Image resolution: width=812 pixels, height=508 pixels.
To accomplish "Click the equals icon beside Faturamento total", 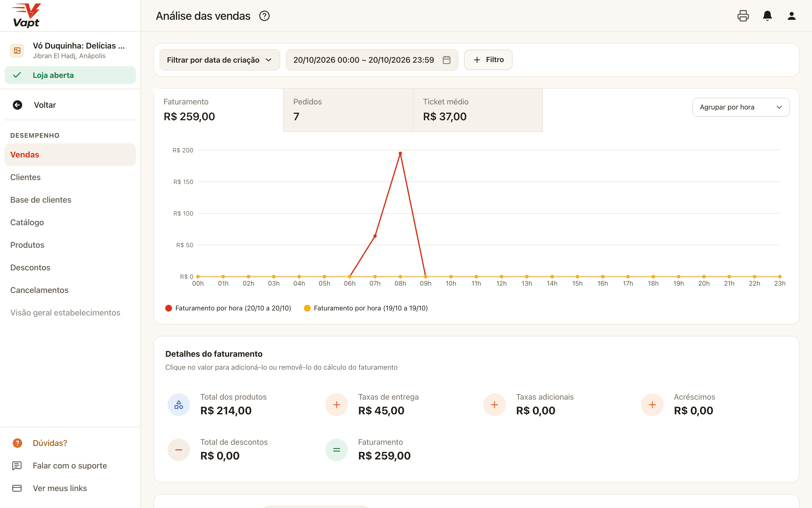I will (x=337, y=450).
